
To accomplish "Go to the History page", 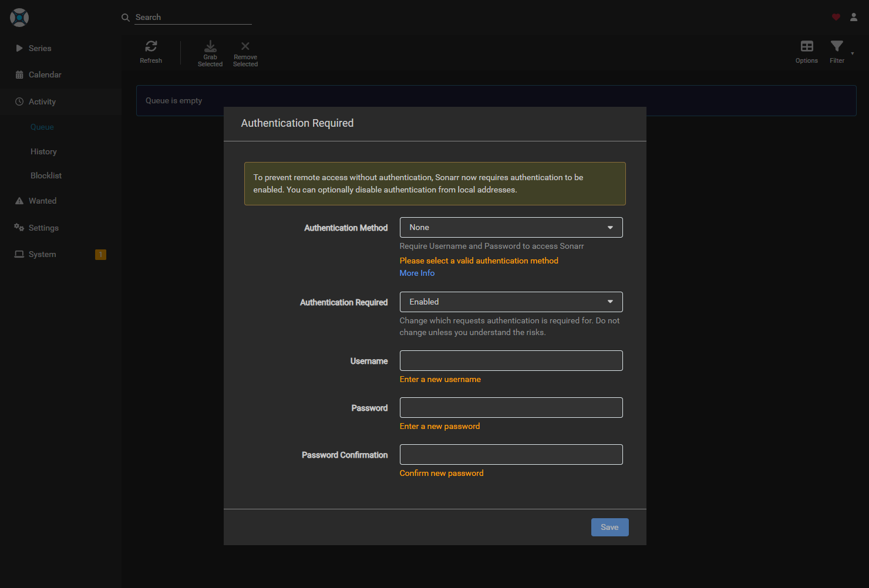I will click(43, 151).
